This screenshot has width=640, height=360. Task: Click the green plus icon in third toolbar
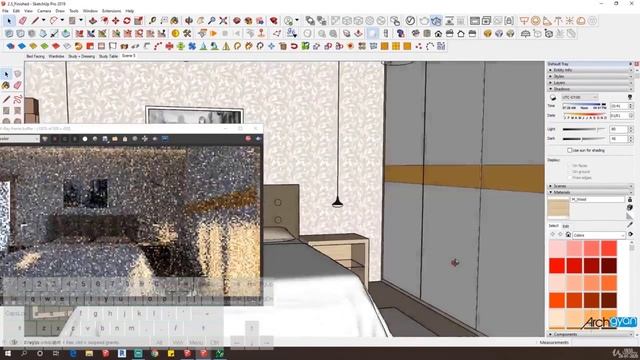point(180,46)
